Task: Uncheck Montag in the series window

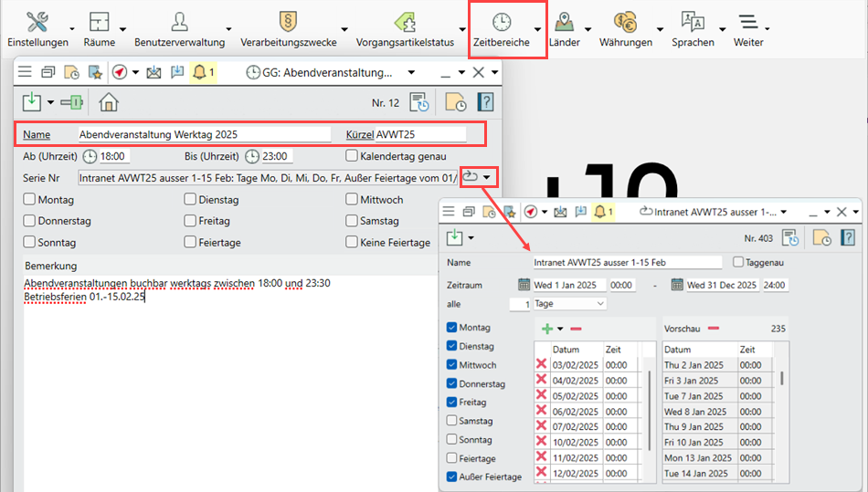Action: [451, 328]
